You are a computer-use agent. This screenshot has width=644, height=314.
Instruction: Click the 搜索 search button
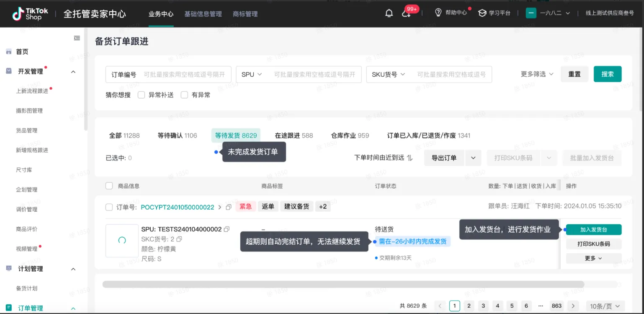608,74
